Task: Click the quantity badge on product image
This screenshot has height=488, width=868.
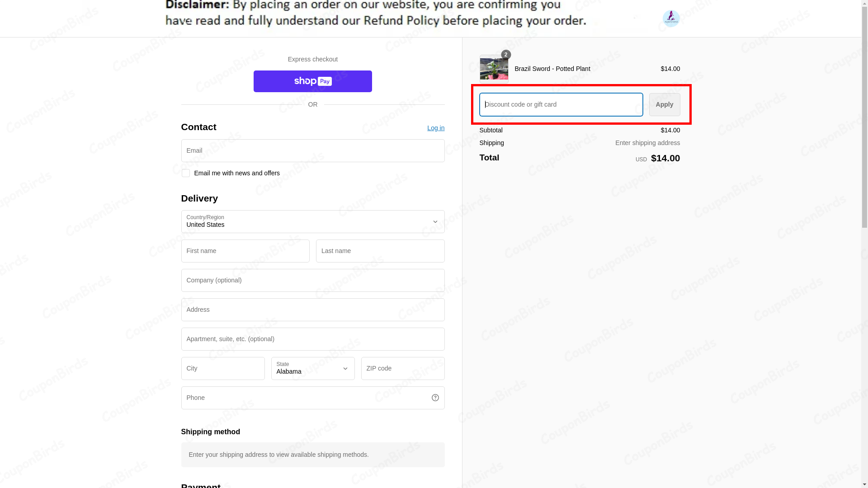Action: tap(506, 55)
